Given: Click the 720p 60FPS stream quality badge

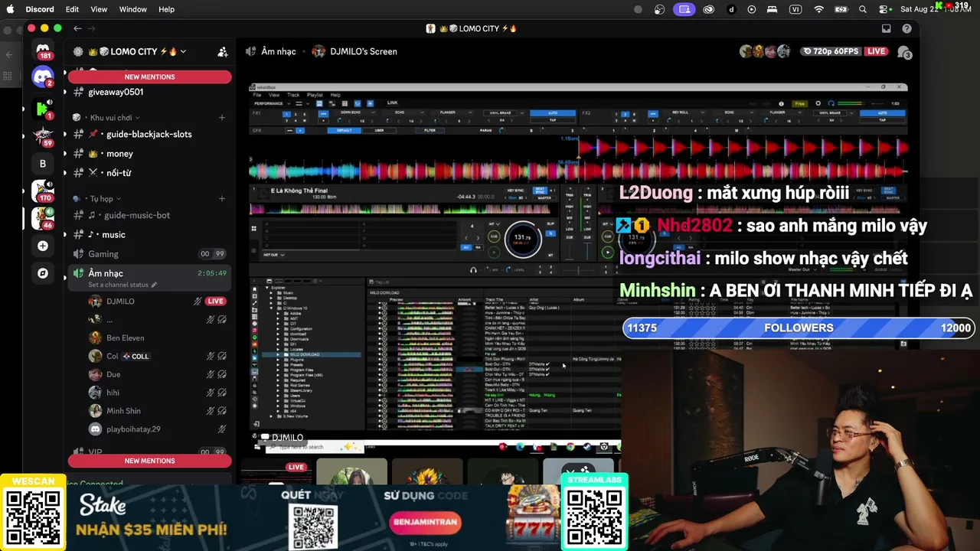Looking at the screenshot, I should click(830, 51).
